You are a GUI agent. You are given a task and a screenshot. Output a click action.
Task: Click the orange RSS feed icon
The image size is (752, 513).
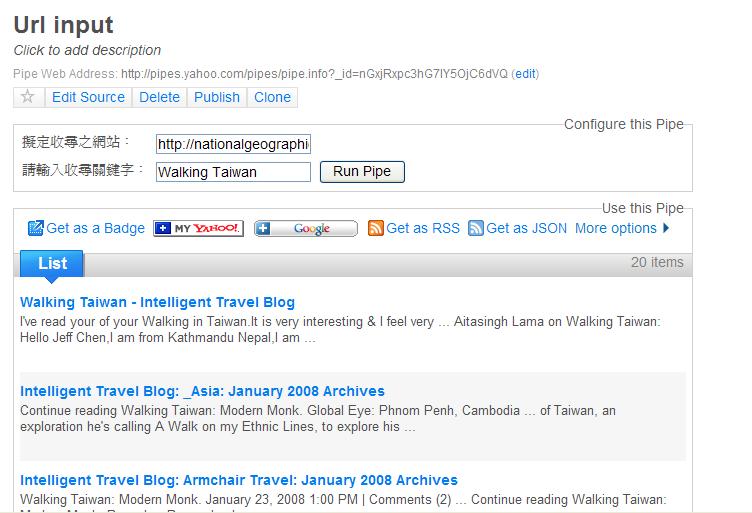coord(376,228)
